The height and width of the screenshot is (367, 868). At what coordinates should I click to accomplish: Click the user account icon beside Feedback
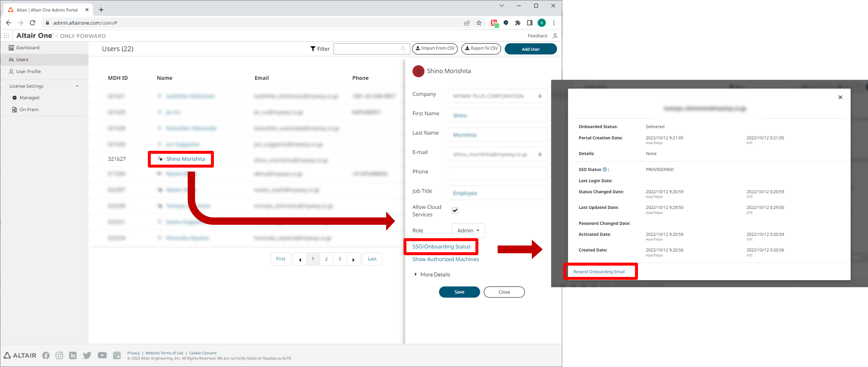555,36
